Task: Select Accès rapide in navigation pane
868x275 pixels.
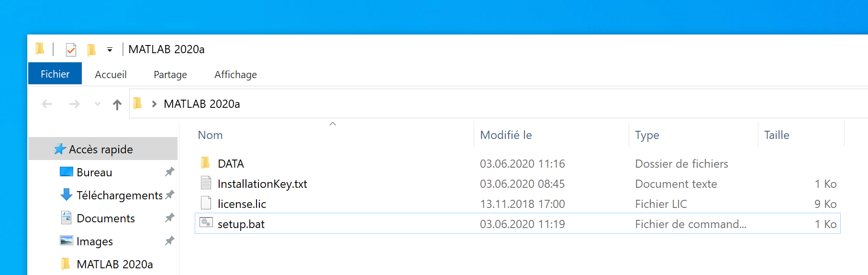Action: (100, 149)
